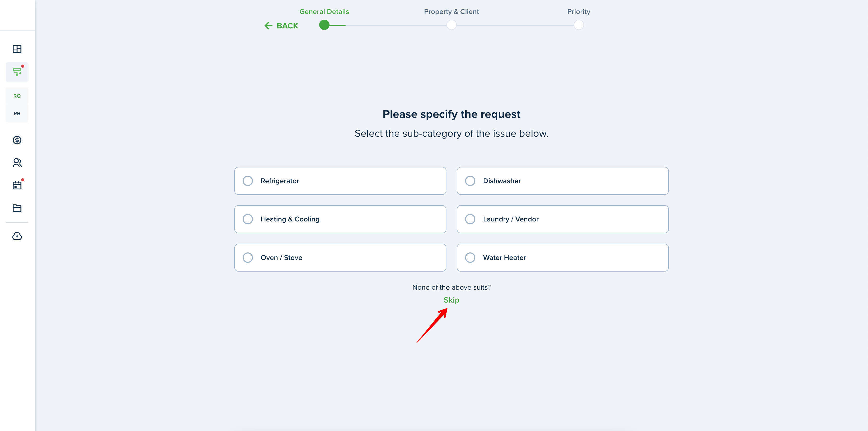868x431 pixels.
Task: Click the Skip link
Action: [x=451, y=300]
